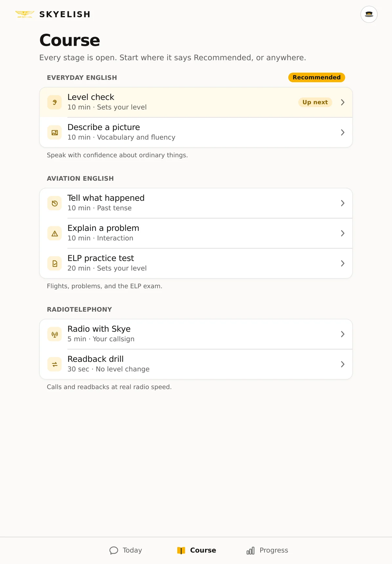Open ELP practice test via its chevron
Screen dimensions: 392x564
tap(342, 263)
